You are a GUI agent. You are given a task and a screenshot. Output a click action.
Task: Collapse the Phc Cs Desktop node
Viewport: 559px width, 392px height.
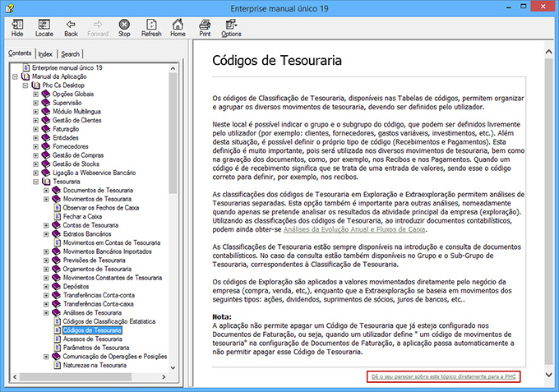pos(25,85)
